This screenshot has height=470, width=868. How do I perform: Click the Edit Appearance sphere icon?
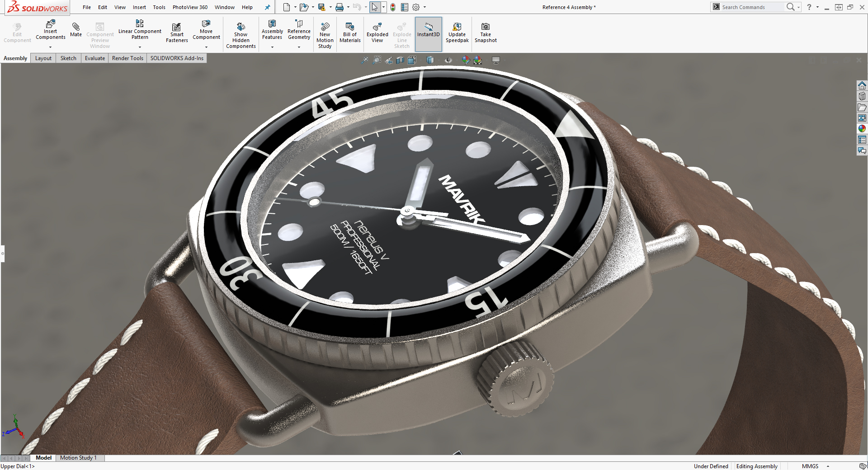(x=465, y=60)
